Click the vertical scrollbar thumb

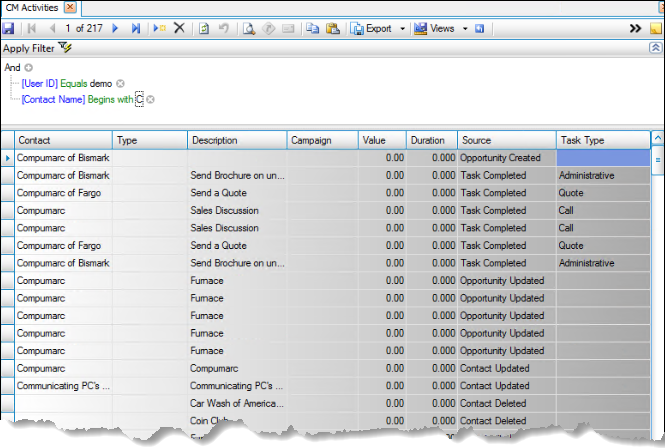click(x=657, y=160)
